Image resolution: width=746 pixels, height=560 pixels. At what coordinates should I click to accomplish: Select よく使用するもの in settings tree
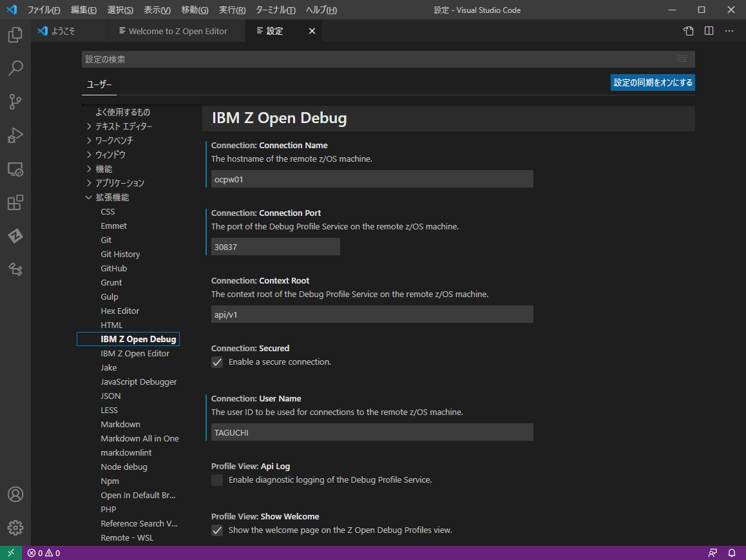(x=123, y=112)
